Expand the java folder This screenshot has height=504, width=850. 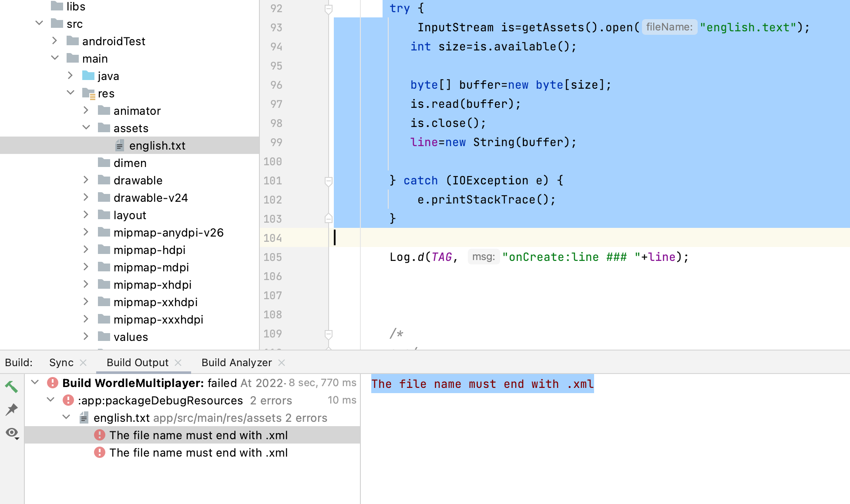[x=70, y=75]
